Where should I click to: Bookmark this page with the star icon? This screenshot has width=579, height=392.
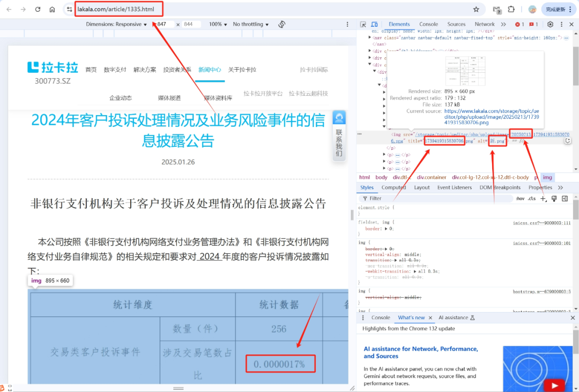coord(477,9)
